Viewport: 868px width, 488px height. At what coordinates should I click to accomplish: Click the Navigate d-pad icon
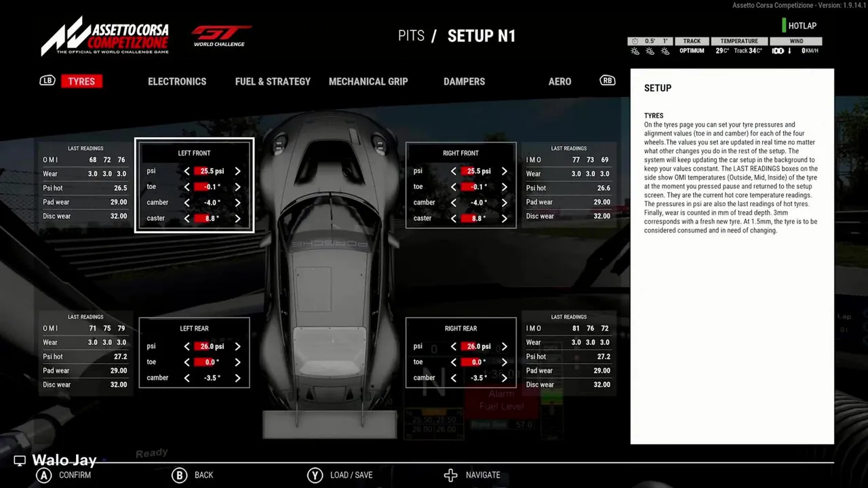click(450, 475)
